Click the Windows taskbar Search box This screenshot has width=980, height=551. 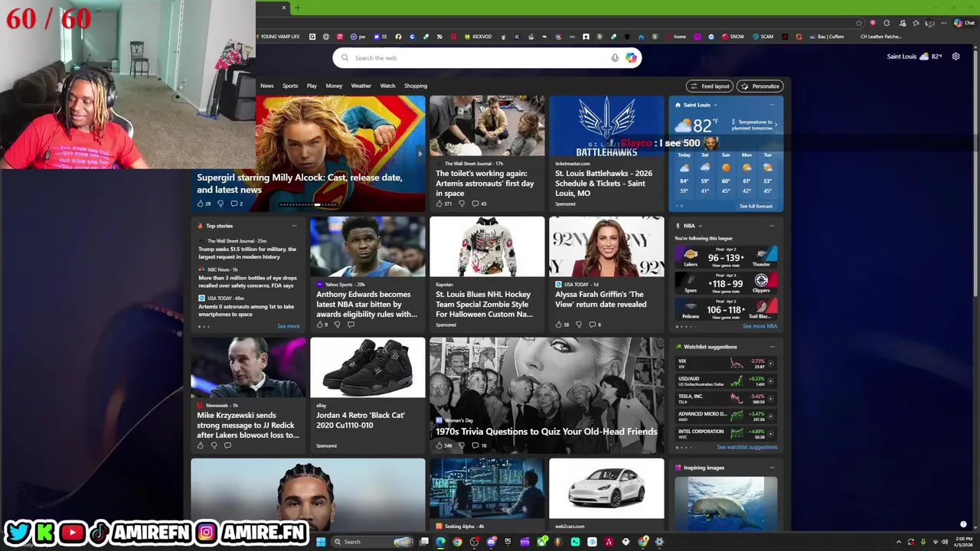[373, 542]
